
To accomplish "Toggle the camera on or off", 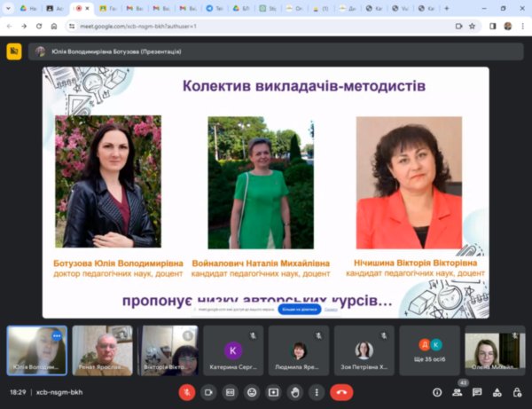I will (209, 391).
